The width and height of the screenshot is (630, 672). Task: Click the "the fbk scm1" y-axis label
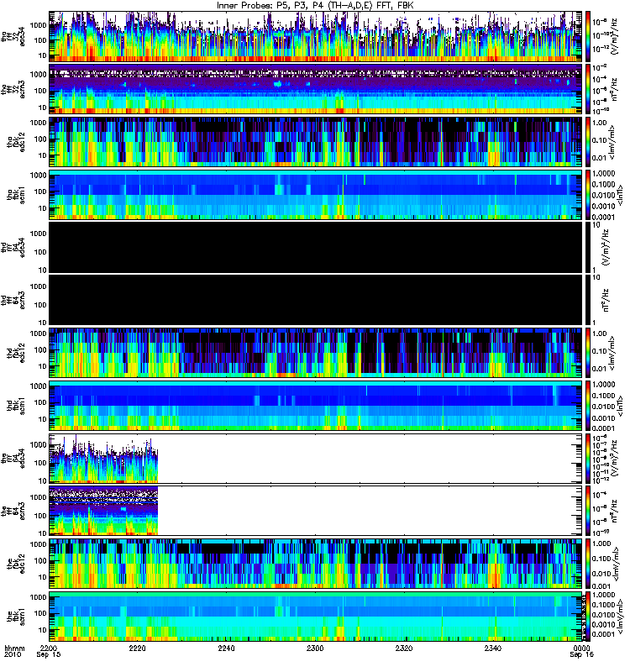(16, 617)
